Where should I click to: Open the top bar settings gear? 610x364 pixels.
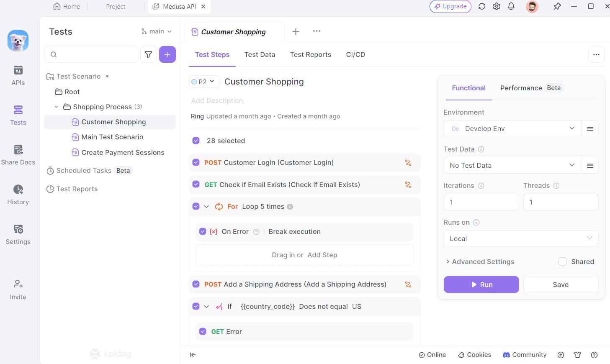tap(497, 7)
